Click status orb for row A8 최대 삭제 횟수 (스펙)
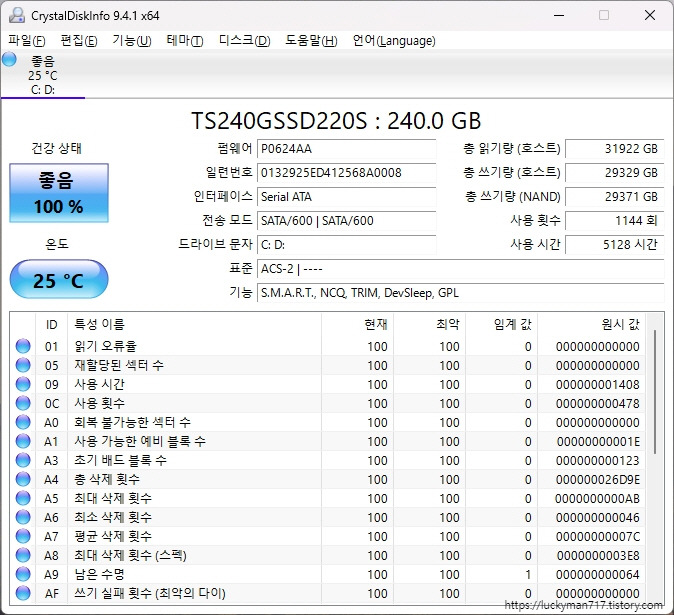This screenshot has width=674, height=615. 23,555
